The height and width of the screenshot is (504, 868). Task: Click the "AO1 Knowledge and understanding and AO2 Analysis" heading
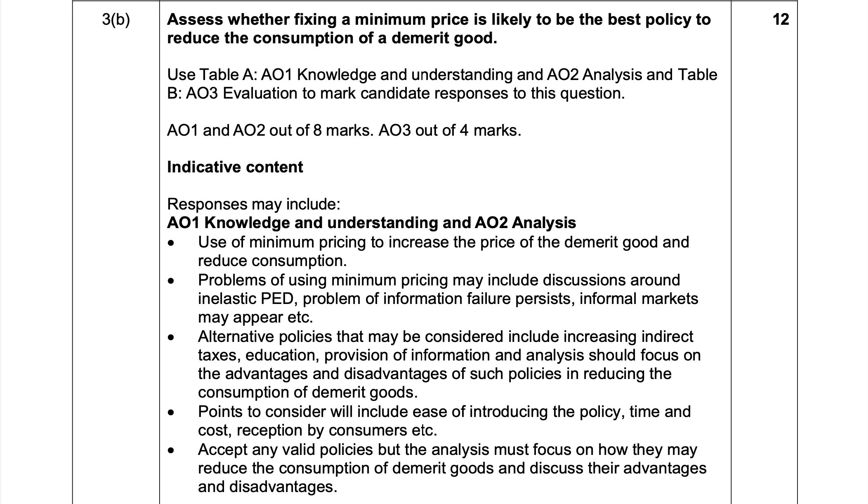coord(371,223)
